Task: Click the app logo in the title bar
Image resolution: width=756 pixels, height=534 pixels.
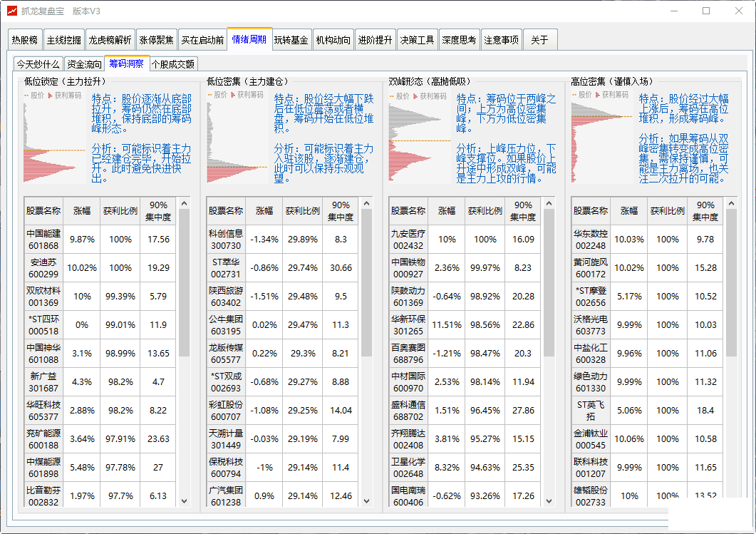Action: 11,11
